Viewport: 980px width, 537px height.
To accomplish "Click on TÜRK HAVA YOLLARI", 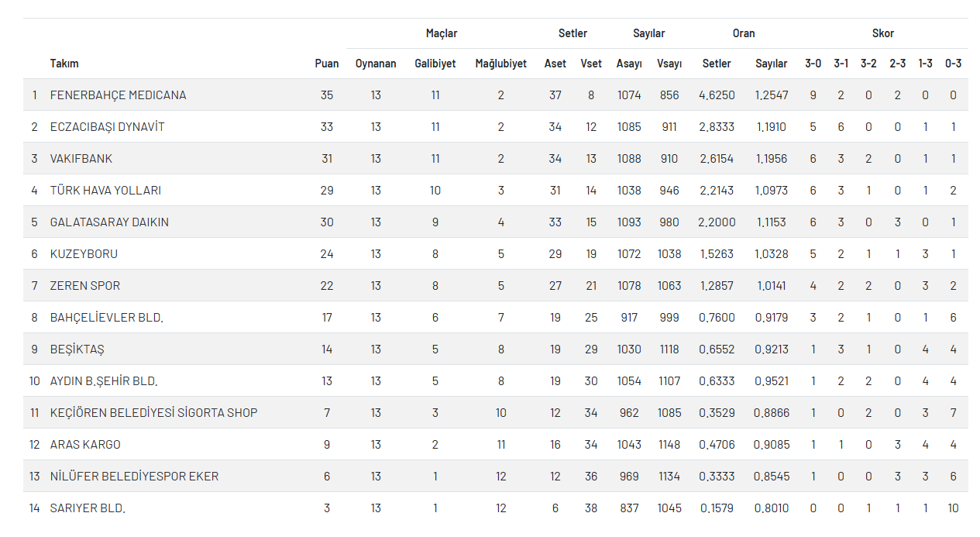I will click(105, 191).
